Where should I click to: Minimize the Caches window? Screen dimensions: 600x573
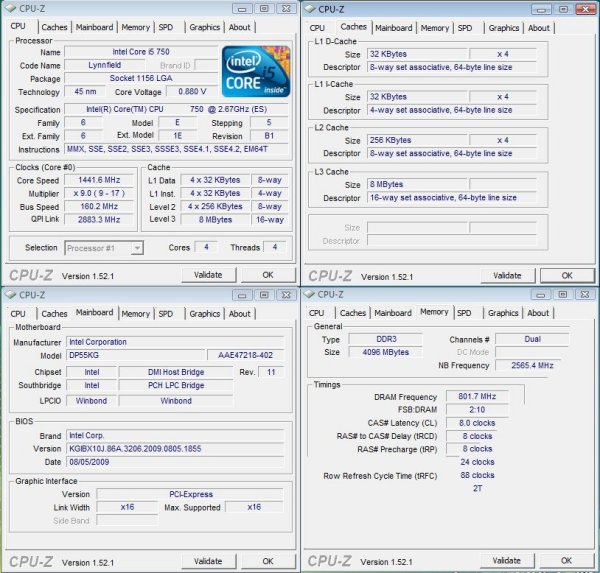coord(541,9)
